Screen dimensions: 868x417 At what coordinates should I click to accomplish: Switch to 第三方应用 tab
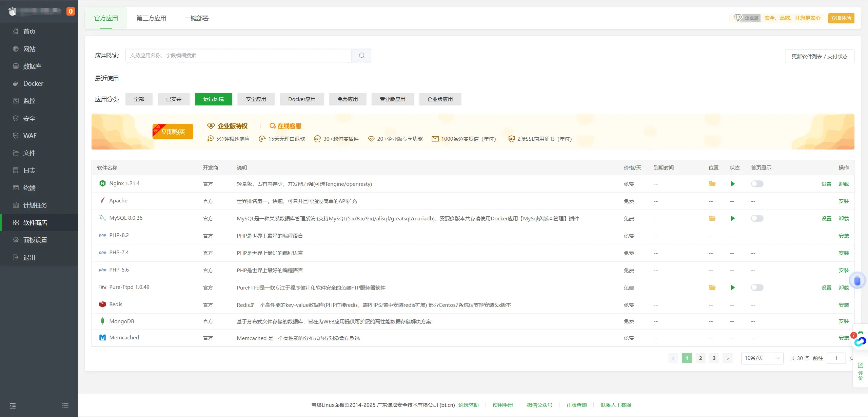coord(151,18)
